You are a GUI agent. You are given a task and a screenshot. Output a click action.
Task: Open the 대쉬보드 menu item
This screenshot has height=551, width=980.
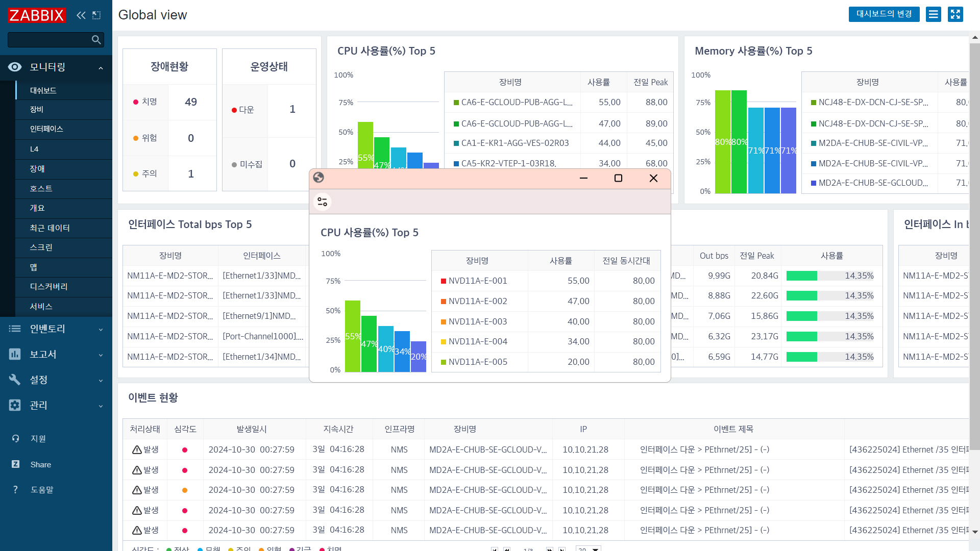click(x=64, y=90)
